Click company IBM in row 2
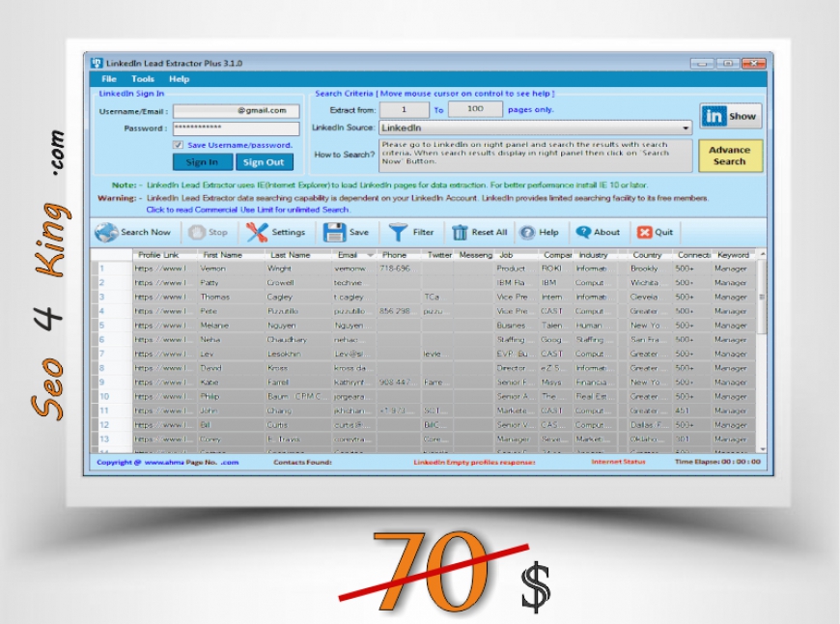 point(548,282)
